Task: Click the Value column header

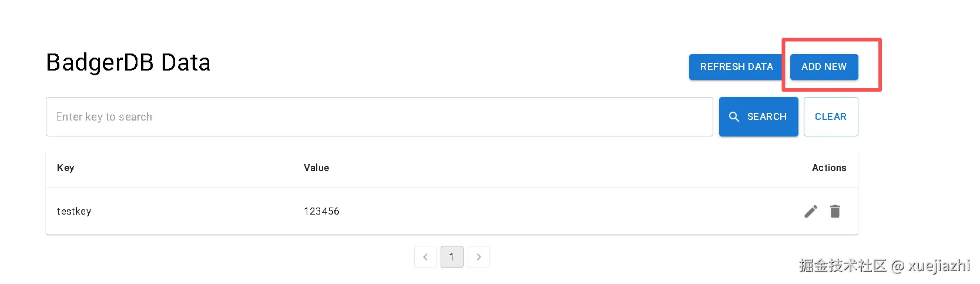Action: pyautogui.click(x=316, y=168)
